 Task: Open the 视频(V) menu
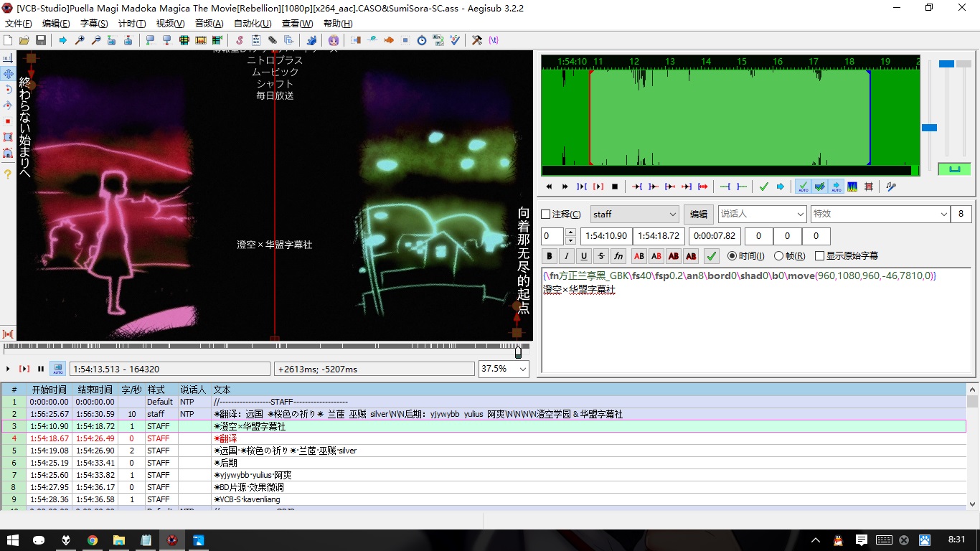171,24
